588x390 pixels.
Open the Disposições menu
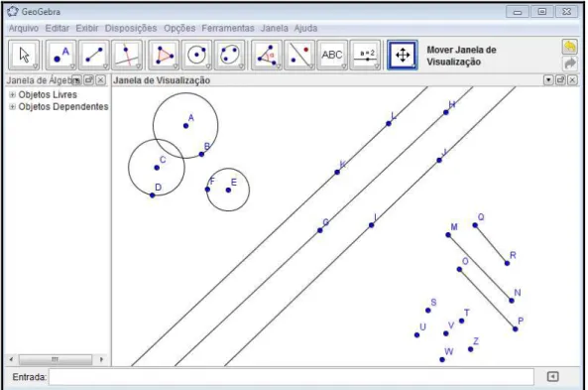coord(131,28)
